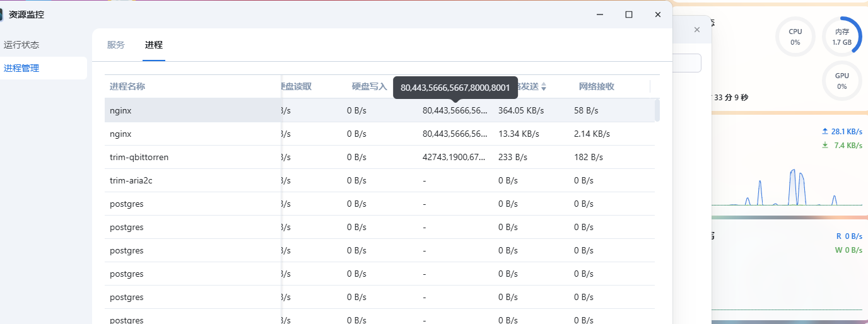Click the 2.14 KB/s network receive value
The height and width of the screenshot is (324, 868).
[x=592, y=134]
